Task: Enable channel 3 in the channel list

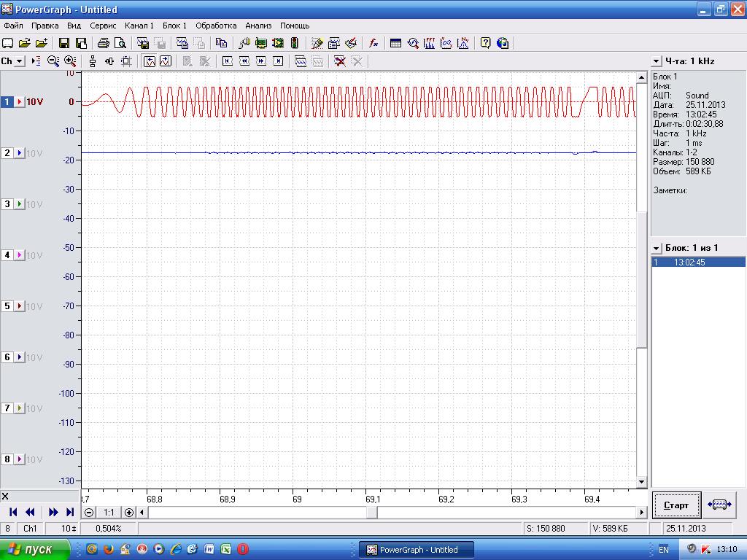Action: tap(7, 204)
